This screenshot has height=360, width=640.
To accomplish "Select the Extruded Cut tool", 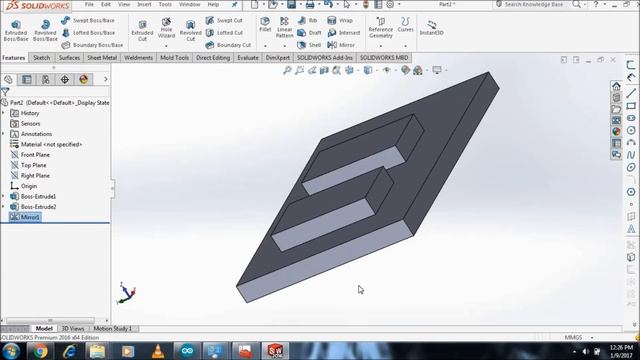I will click(x=142, y=31).
